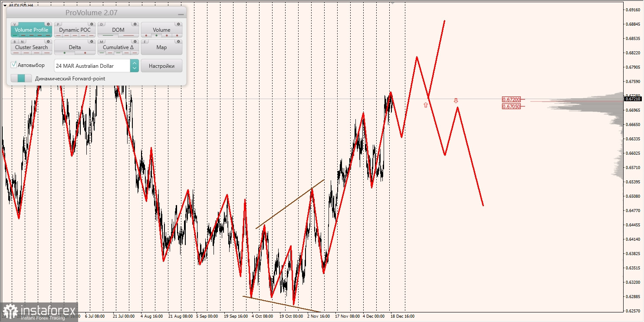Switch the Динамический Forward-point toggle
This screenshot has width=644, height=322.
21,78
